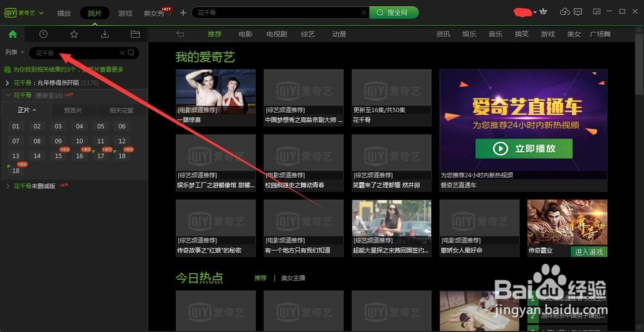Select the 电视剧 channel
644x332 pixels.
pos(276,34)
